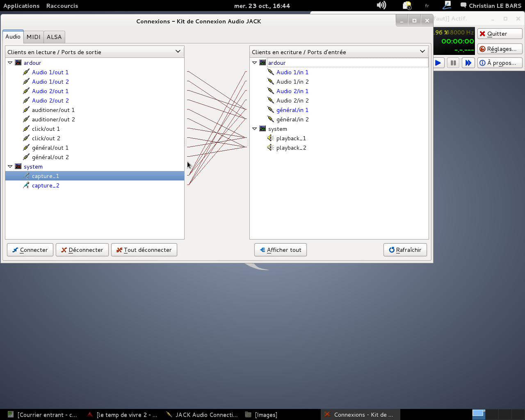The image size is (525, 420).
Task: Open the clock showing mer. 23 oct., 16:44
Action: point(262,6)
